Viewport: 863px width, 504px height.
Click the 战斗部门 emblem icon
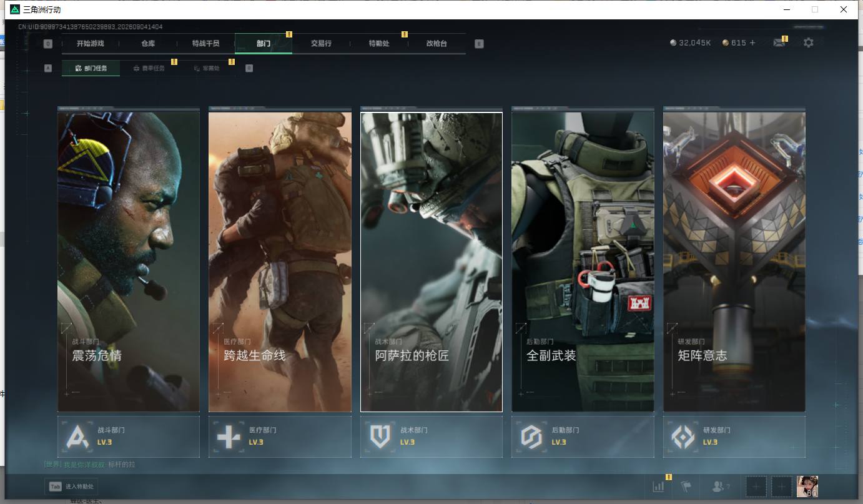78,437
